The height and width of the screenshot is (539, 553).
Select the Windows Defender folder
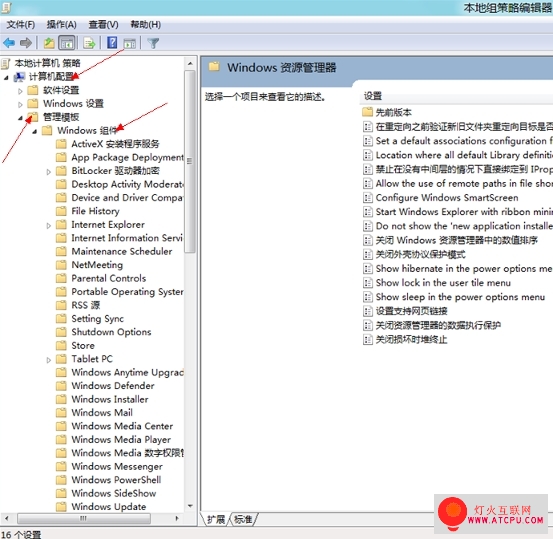click(x=113, y=386)
